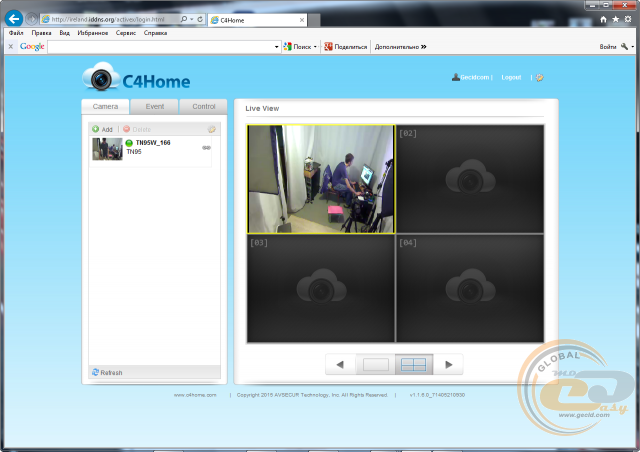
Task: Open the Правка menu
Action: coord(41,33)
